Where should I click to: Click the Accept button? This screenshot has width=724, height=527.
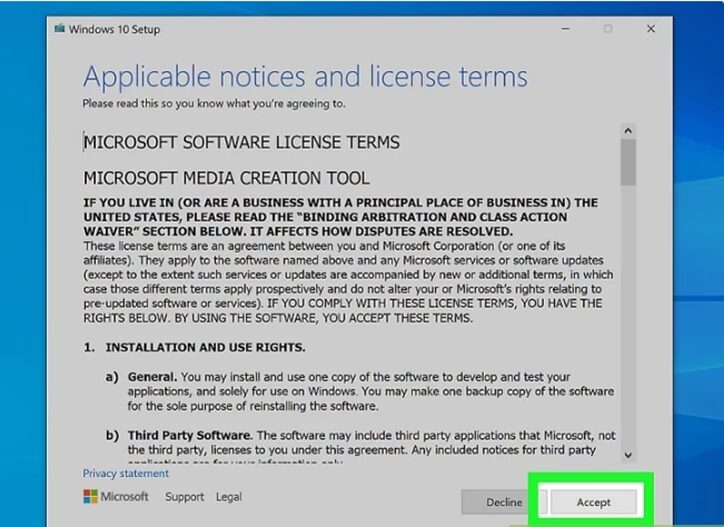[593, 502]
